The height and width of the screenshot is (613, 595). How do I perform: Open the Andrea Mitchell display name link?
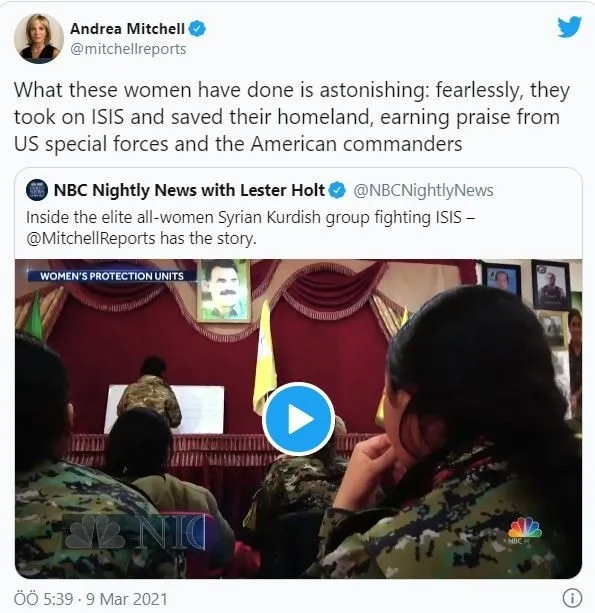pos(127,29)
